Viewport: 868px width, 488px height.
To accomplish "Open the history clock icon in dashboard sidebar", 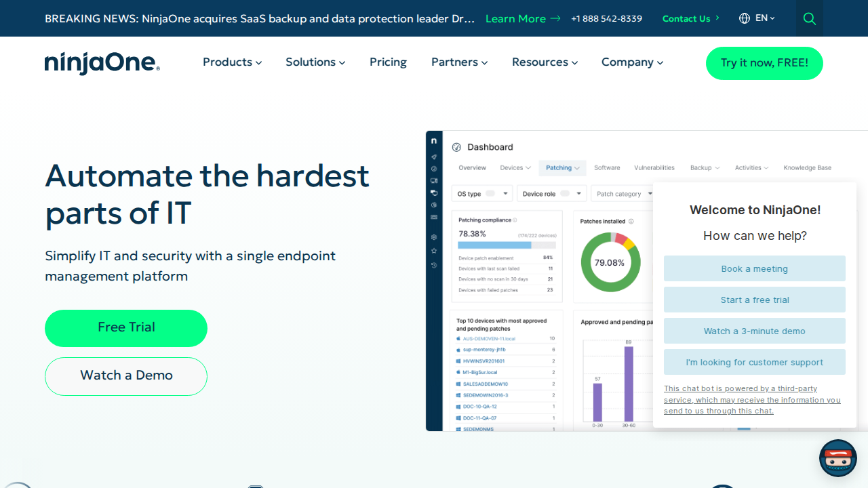I will click(x=434, y=265).
